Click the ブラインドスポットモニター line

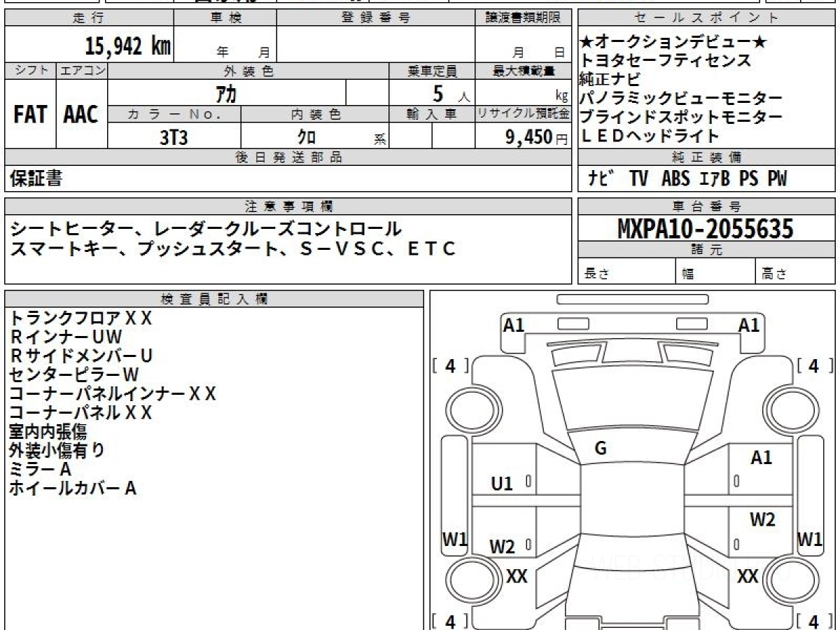pyautogui.click(x=682, y=117)
